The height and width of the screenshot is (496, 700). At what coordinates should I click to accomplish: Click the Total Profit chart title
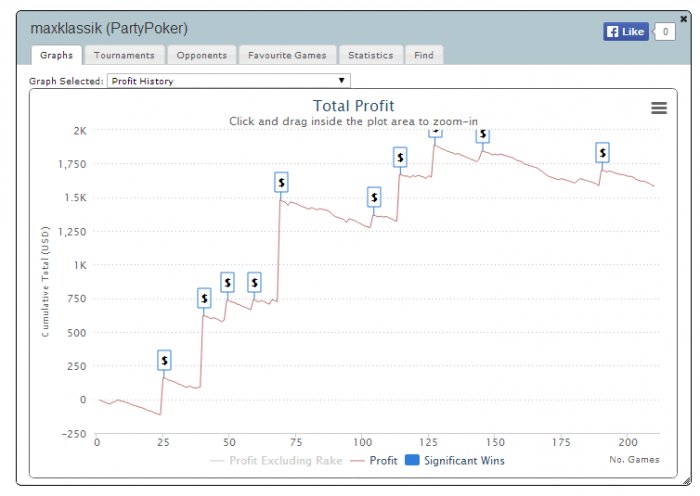pos(354,106)
